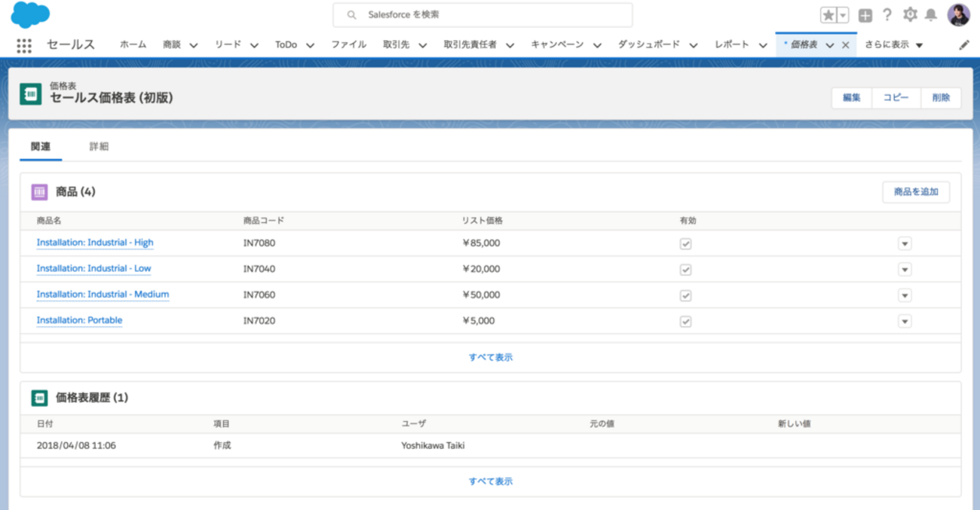Open the Installation: Industrial - Medium link

(103, 295)
